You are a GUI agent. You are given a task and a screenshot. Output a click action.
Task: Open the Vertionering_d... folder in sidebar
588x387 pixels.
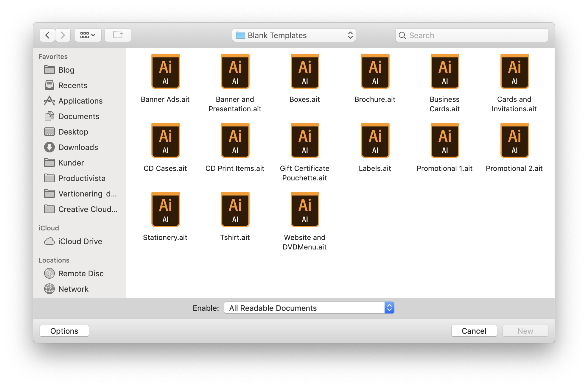coord(80,194)
